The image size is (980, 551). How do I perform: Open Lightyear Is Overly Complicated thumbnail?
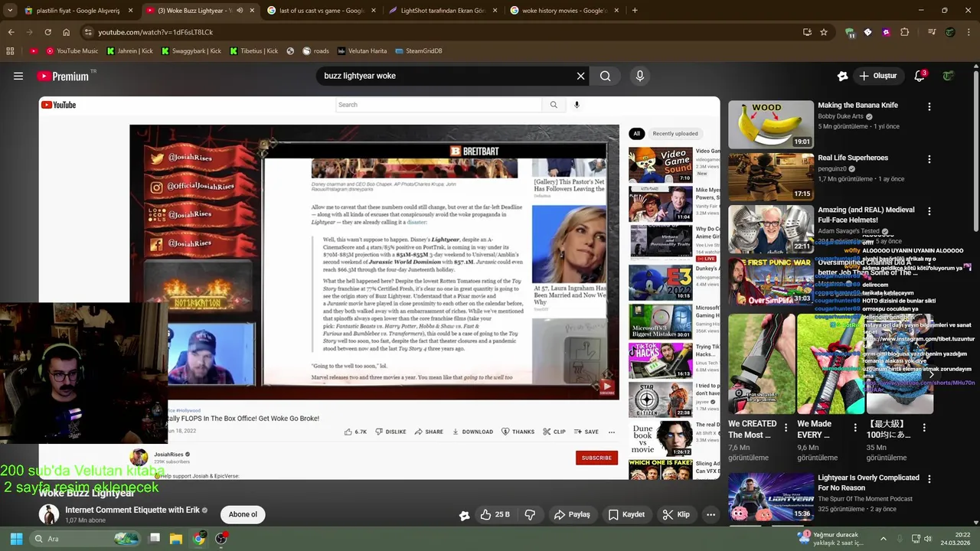pos(770,497)
